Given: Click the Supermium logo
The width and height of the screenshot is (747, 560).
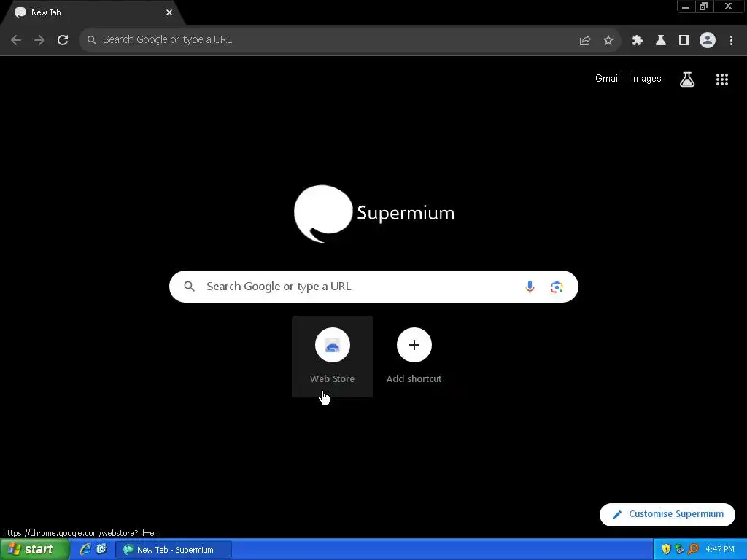Looking at the screenshot, I should (x=374, y=214).
